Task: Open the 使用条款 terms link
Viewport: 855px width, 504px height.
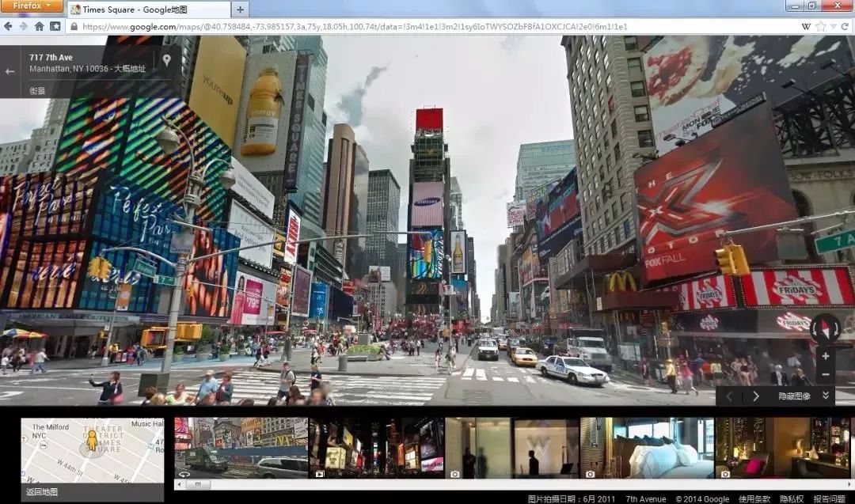Action: point(754,498)
